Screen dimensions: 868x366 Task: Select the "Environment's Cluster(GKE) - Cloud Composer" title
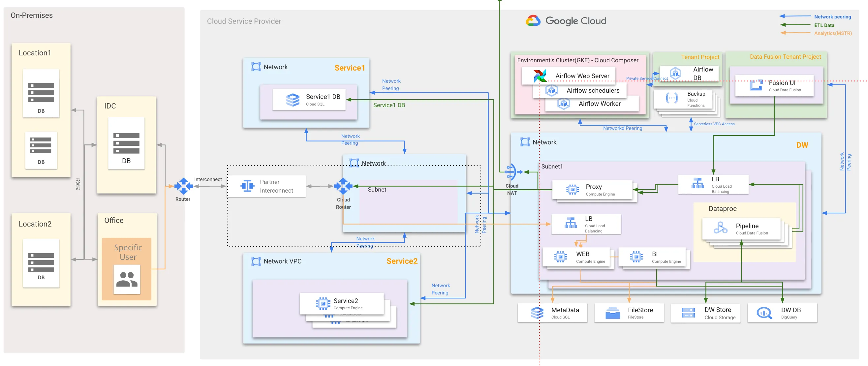click(x=577, y=61)
